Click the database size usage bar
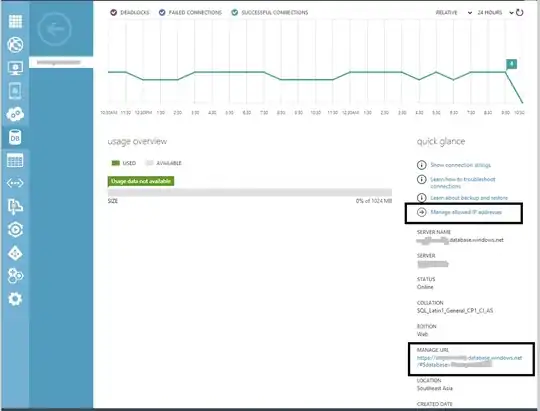540x411 pixels. point(250,192)
